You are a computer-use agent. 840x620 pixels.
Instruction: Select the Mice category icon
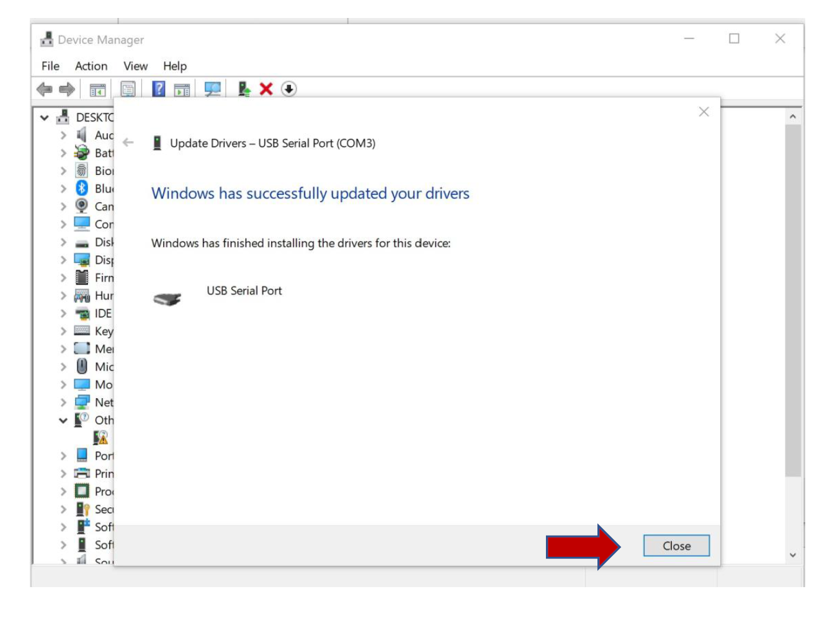(x=82, y=366)
